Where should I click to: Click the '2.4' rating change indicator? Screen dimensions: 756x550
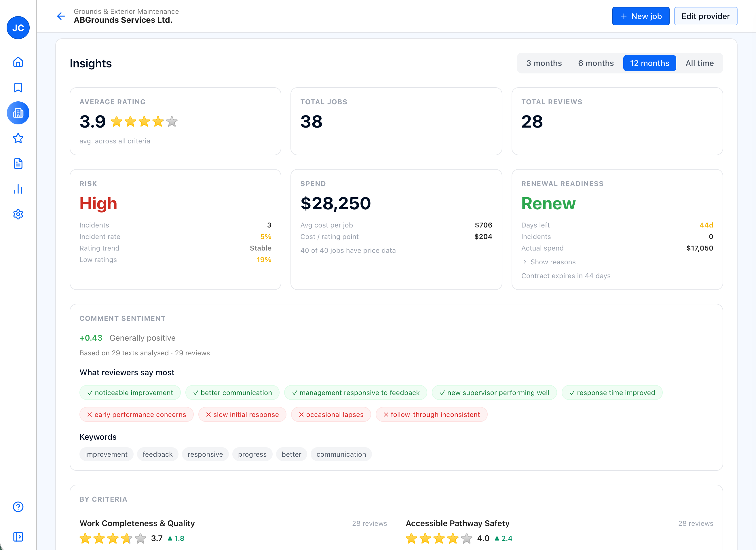[x=503, y=538]
